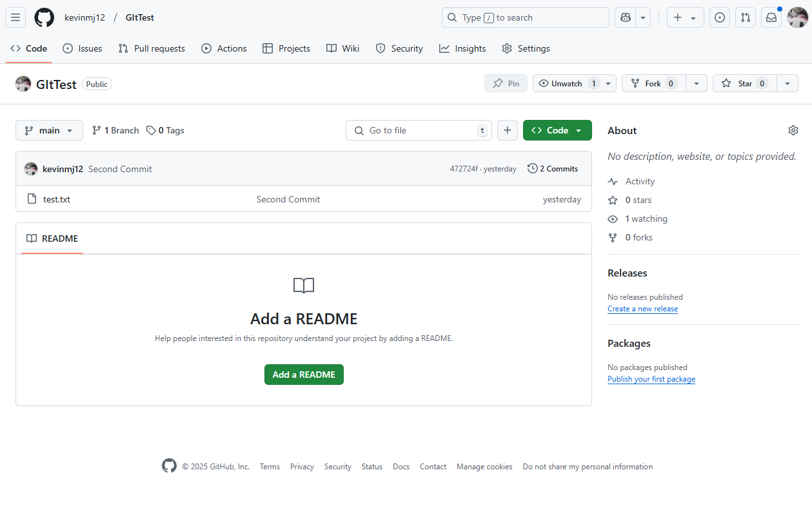Open the footer Privacy link

[x=302, y=467]
